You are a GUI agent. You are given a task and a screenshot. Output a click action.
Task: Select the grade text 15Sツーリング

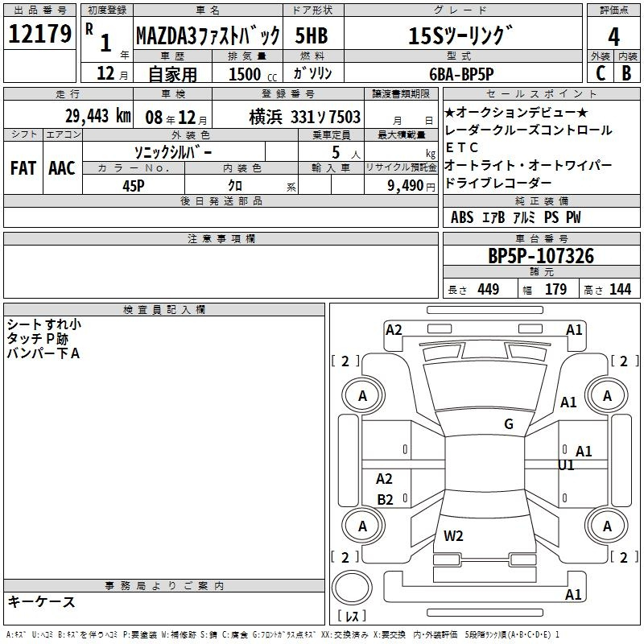pos(460,35)
